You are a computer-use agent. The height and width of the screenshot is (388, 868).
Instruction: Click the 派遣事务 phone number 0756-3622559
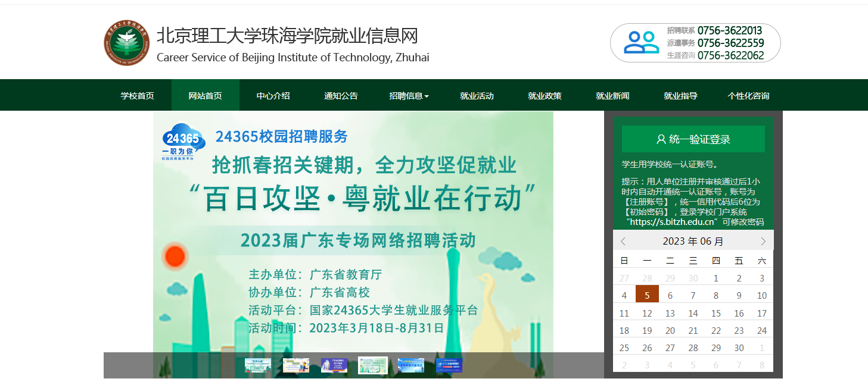(x=731, y=43)
